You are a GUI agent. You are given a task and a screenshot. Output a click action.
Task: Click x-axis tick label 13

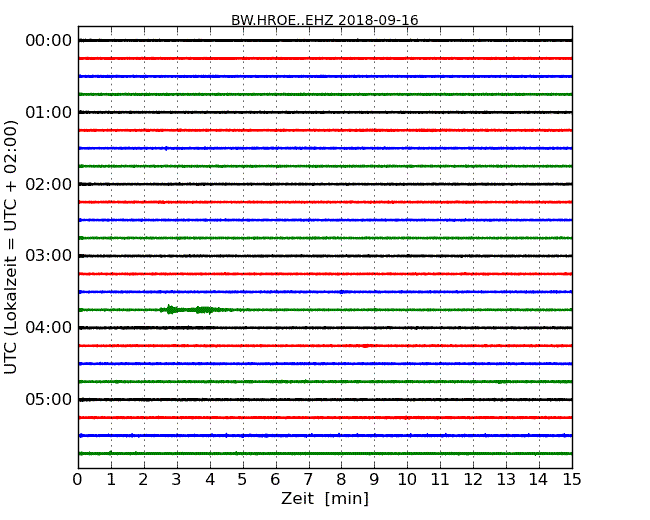tap(506, 480)
